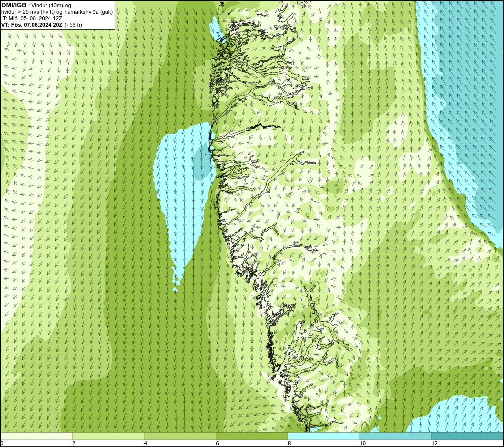Click the '4' scale label
504x447 pixels.
tap(146, 443)
